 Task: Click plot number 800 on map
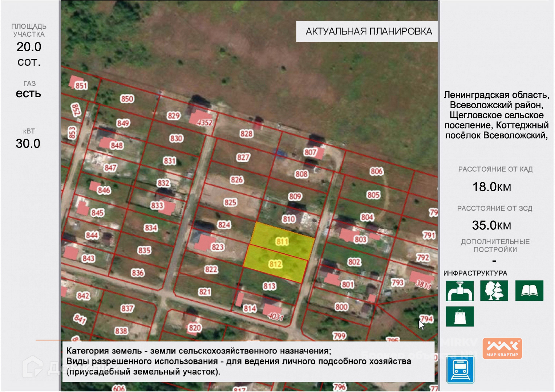point(341,307)
